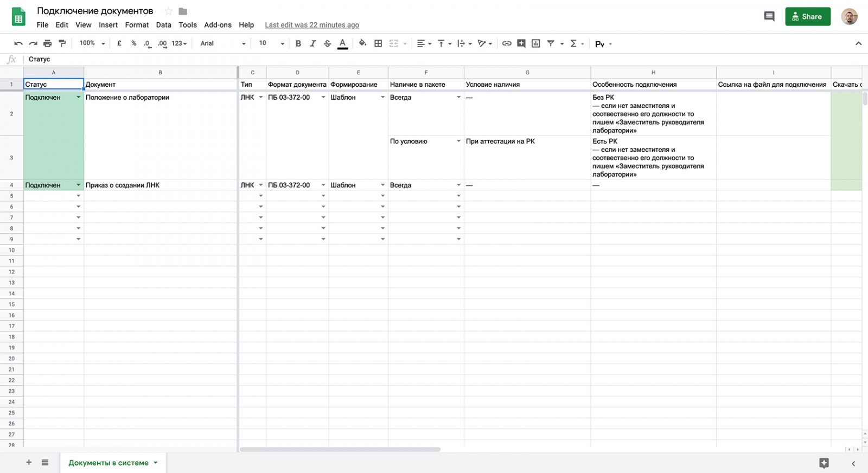Activate the paint format tool
This screenshot has width=868, height=473.
click(x=62, y=43)
